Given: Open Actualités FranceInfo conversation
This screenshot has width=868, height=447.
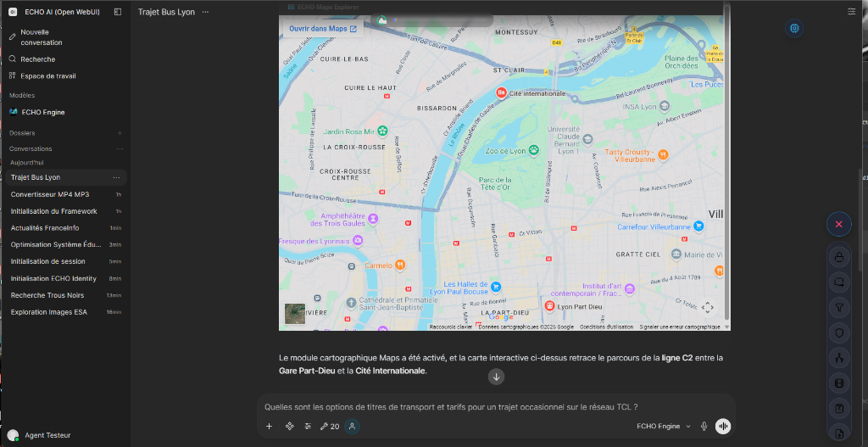Looking at the screenshot, I should [65, 227].
